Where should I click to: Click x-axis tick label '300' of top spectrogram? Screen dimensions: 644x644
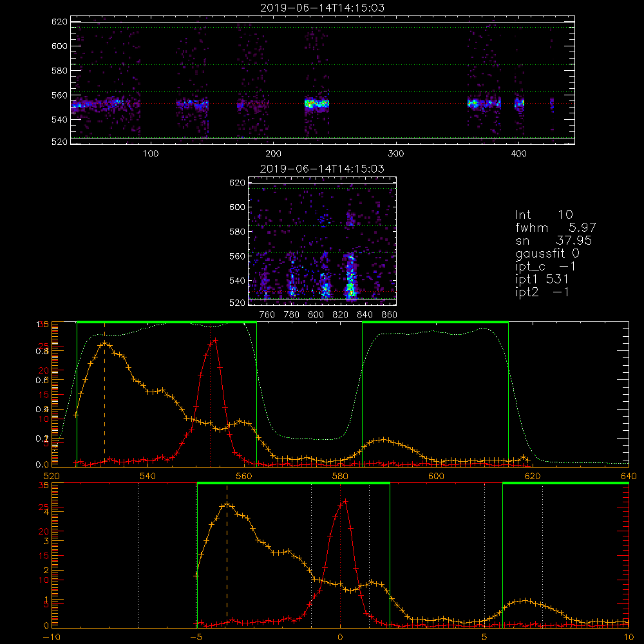[x=396, y=154]
